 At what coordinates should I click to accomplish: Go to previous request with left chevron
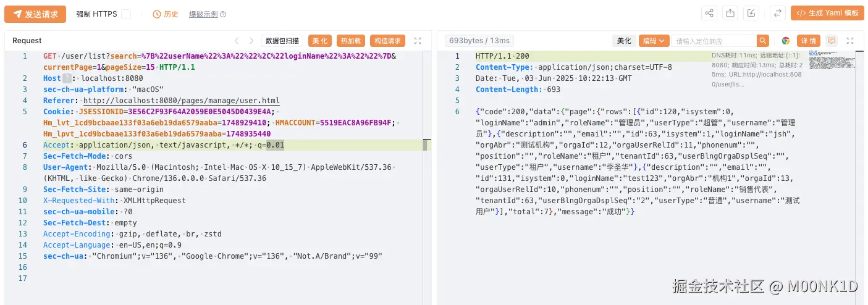pyautogui.click(x=237, y=41)
